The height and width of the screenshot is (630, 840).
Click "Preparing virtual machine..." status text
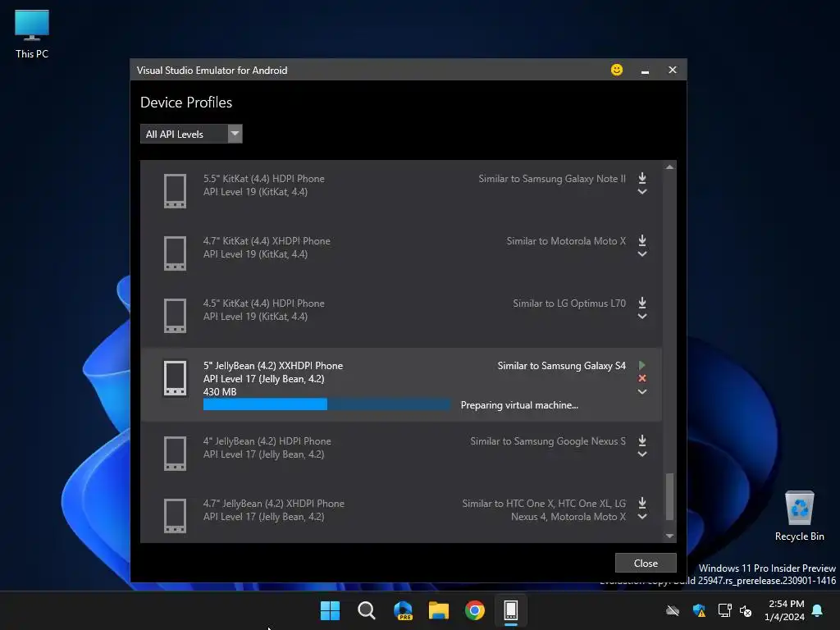point(519,405)
